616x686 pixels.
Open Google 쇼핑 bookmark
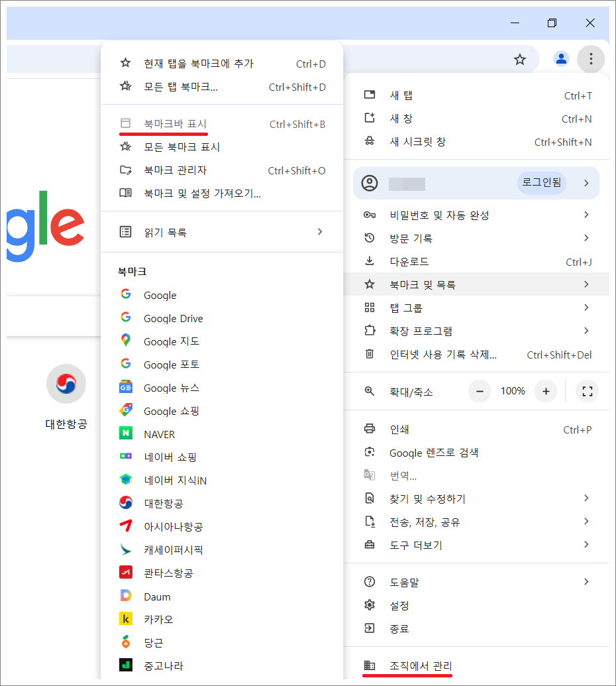[222, 411]
